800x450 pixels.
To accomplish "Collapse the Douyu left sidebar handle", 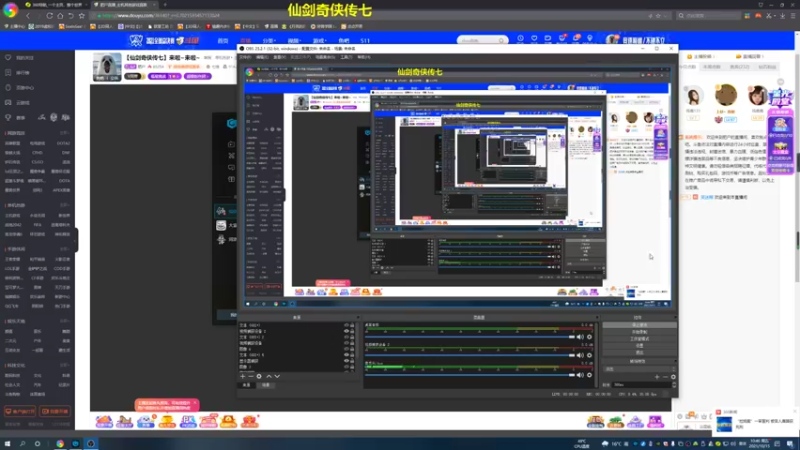I will point(77,239).
